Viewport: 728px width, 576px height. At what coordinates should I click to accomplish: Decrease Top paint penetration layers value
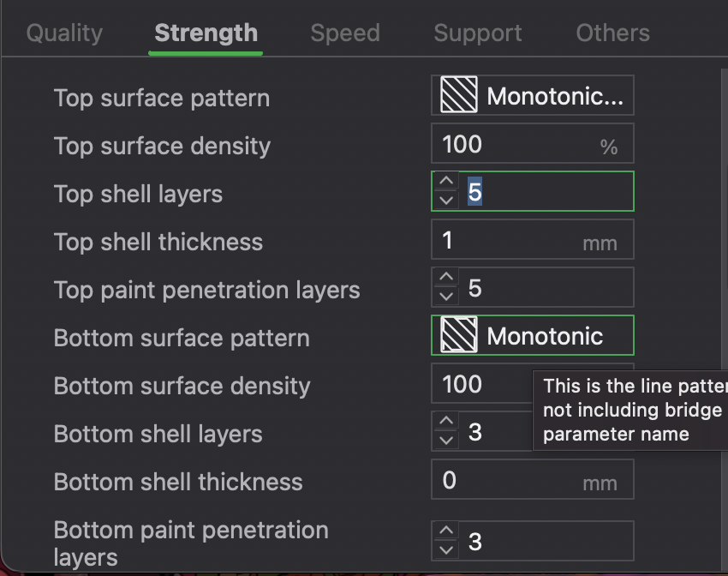pos(445,297)
